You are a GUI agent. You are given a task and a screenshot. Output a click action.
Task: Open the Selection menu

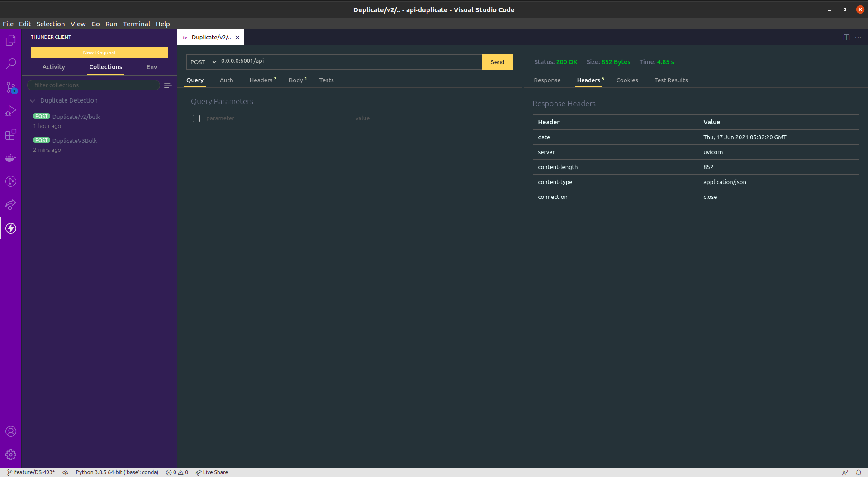click(x=51, y=24)
